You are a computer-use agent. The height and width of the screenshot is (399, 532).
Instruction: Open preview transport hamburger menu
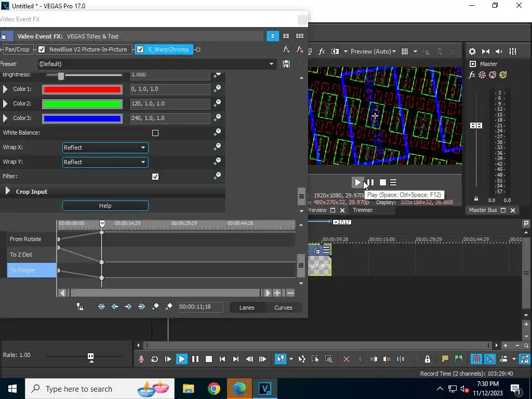click(x=393, y=182)
